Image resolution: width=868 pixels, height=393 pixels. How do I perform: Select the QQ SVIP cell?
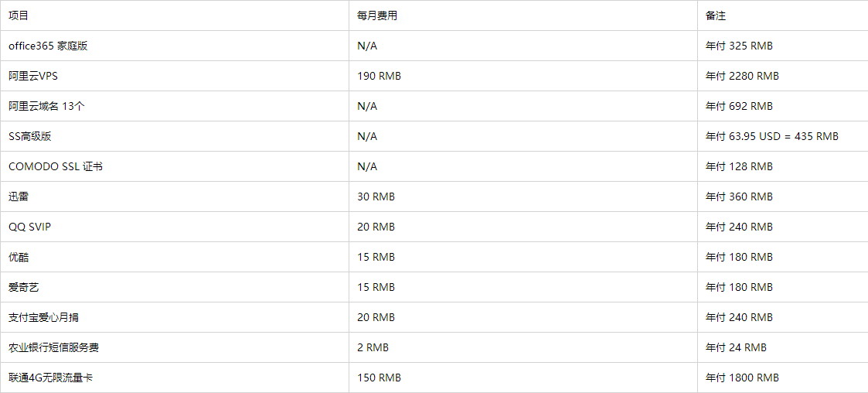tap(29, 227)
